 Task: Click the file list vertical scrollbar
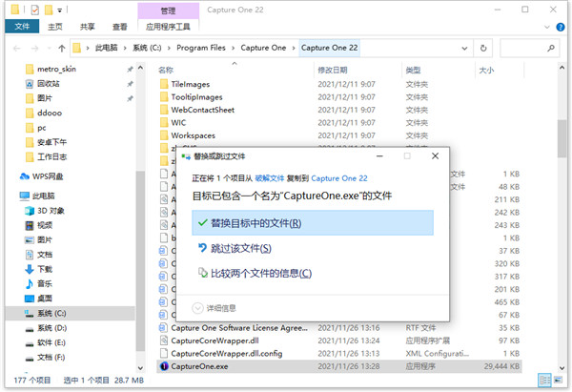pos(562,138)
